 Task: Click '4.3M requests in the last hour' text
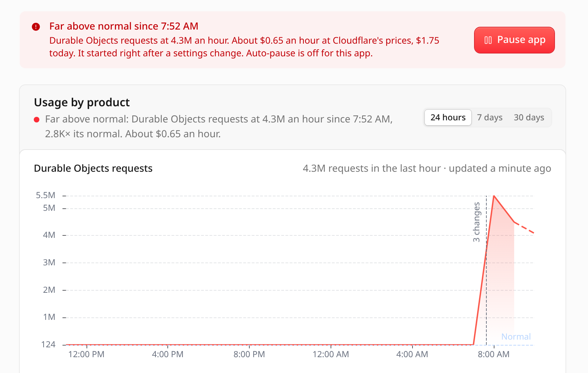pos(372,169)
